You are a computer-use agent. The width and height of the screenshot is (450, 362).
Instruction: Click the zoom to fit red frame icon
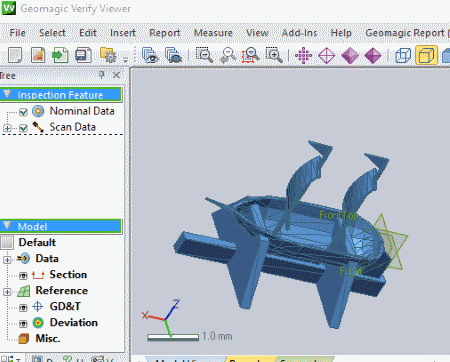point(251,55)
